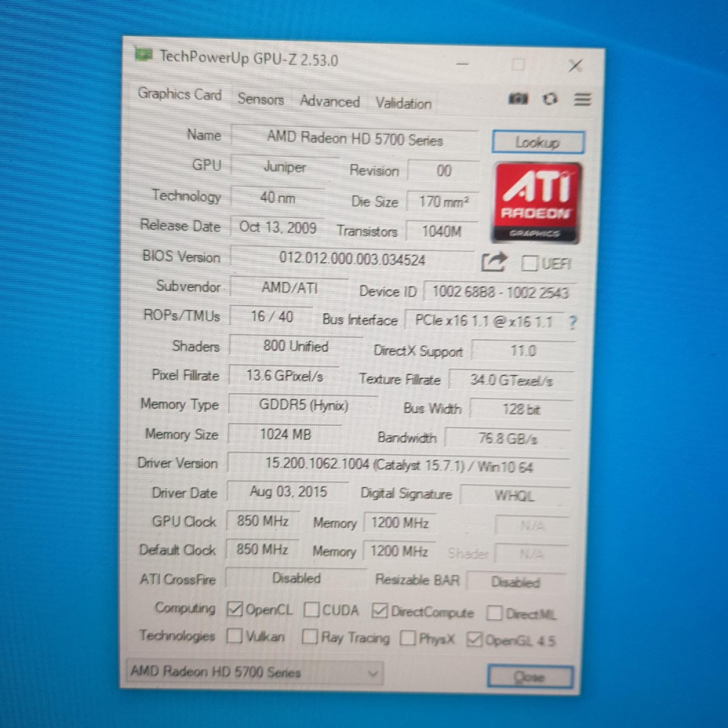Image resolution: width=728 pixels, height=728 pixels.
Task: Close GPU-Z with the title bar X
Action: (575, 66)
